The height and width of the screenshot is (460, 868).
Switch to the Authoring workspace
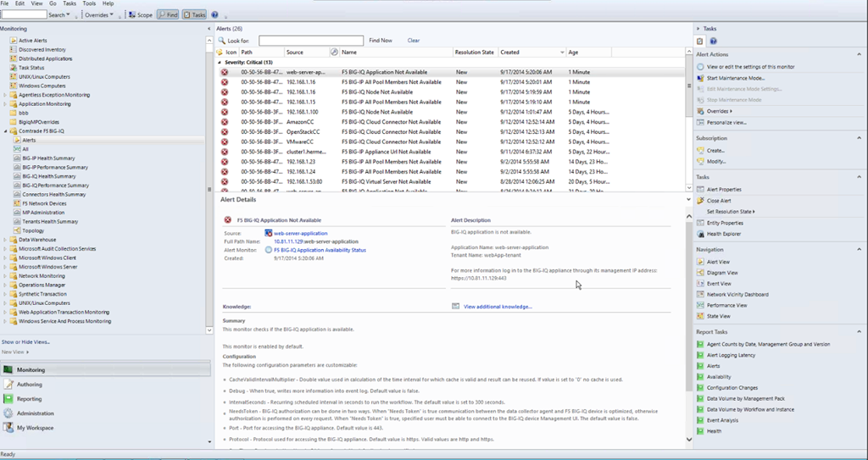[x=29, y=385]
